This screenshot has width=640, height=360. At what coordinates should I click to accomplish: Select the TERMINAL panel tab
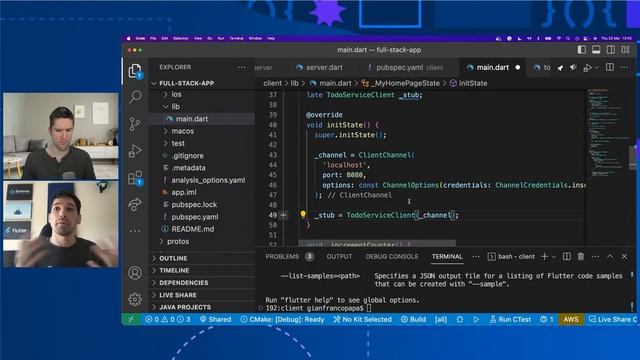point(447,256)
